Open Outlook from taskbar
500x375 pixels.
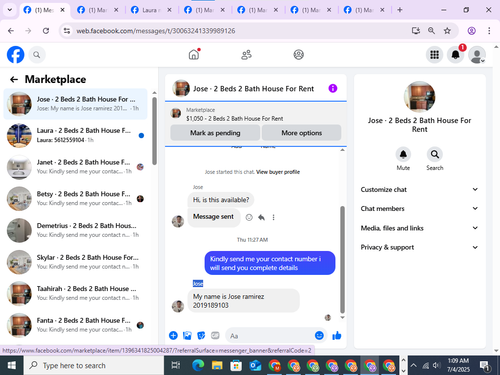pos(255,366)
